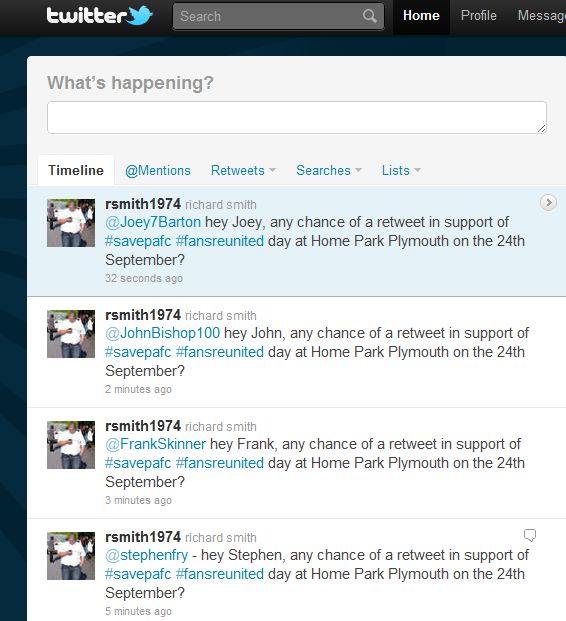Expand the Lists dropdown
The width and height of the screenshot is (566, 621).
tap(401, 170)
